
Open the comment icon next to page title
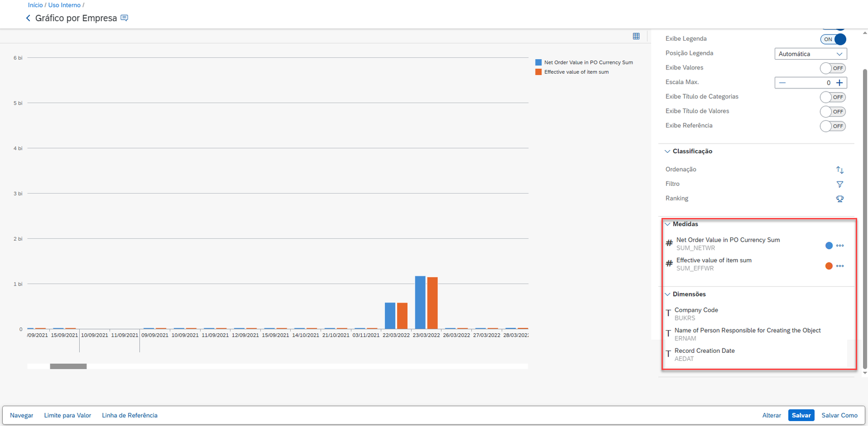pos(124,18)
